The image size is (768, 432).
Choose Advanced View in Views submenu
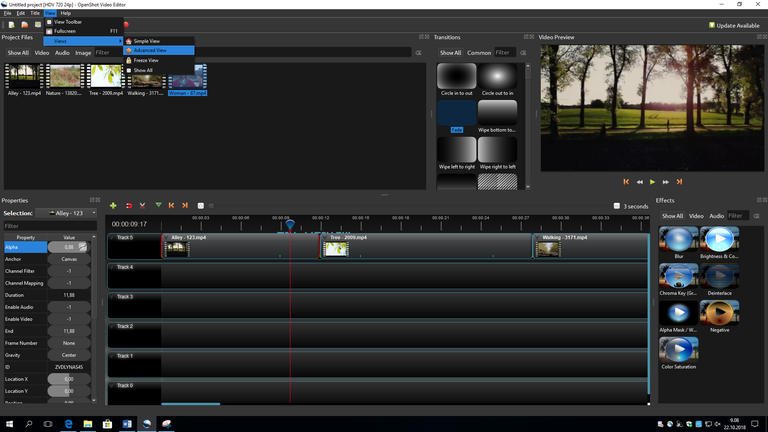(150, 50)
